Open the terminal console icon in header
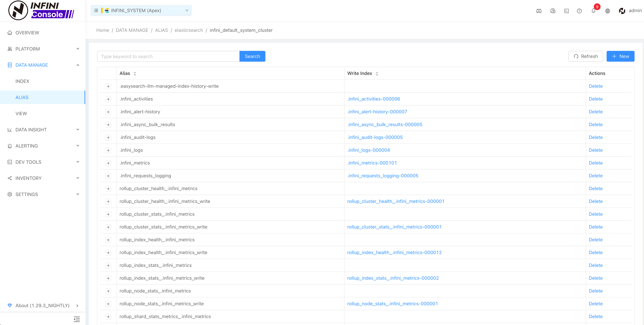644x325 pixels. 567,11
